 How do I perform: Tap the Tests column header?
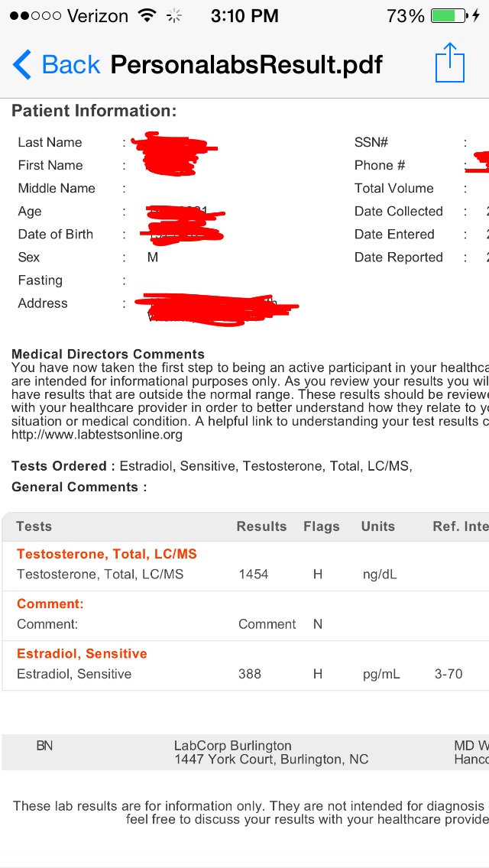(x=34, y=526)
